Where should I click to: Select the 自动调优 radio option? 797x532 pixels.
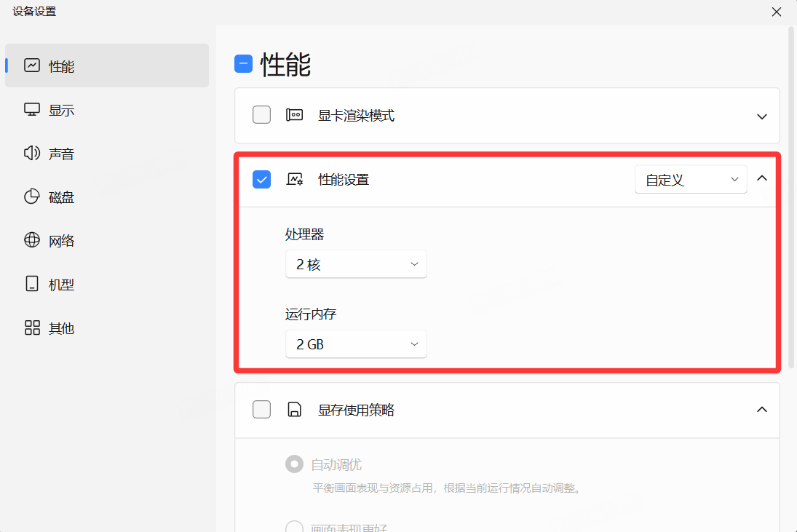[294, 464]
